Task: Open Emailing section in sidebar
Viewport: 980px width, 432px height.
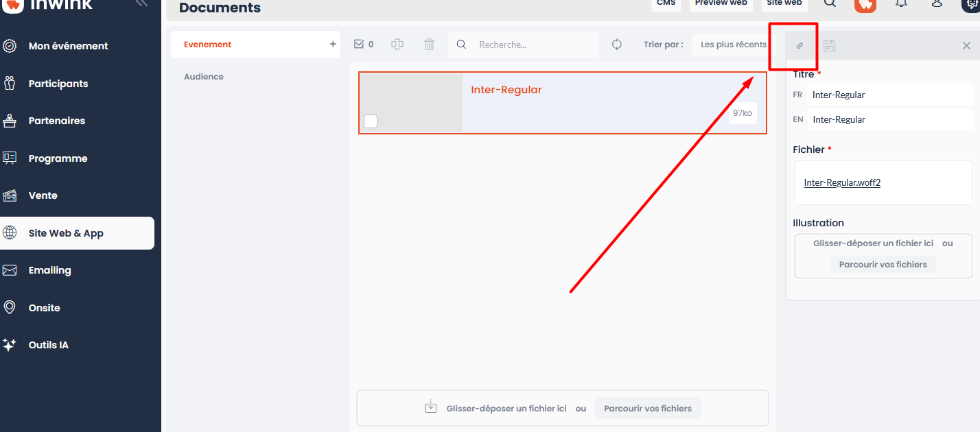Action: (x=49, y=270)
